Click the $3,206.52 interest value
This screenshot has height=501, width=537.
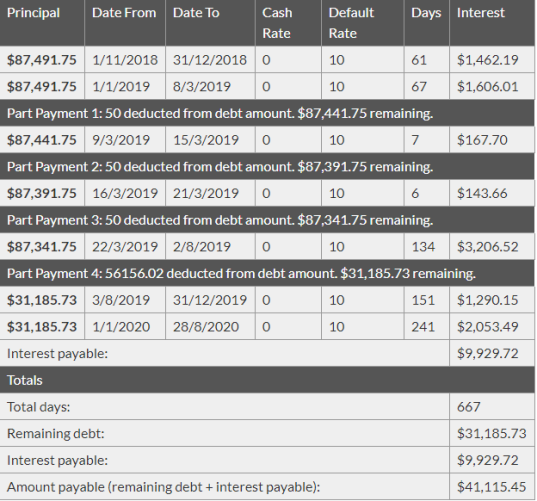(488, 247)
